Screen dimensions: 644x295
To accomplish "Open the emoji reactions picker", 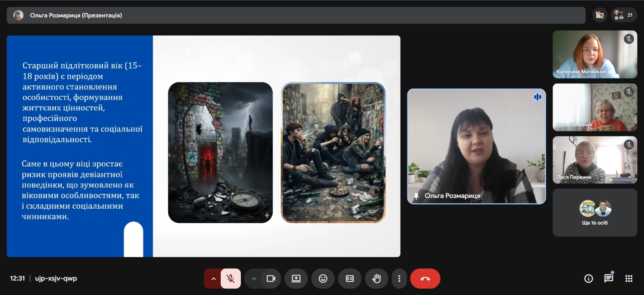I will (x=323, y=279).
